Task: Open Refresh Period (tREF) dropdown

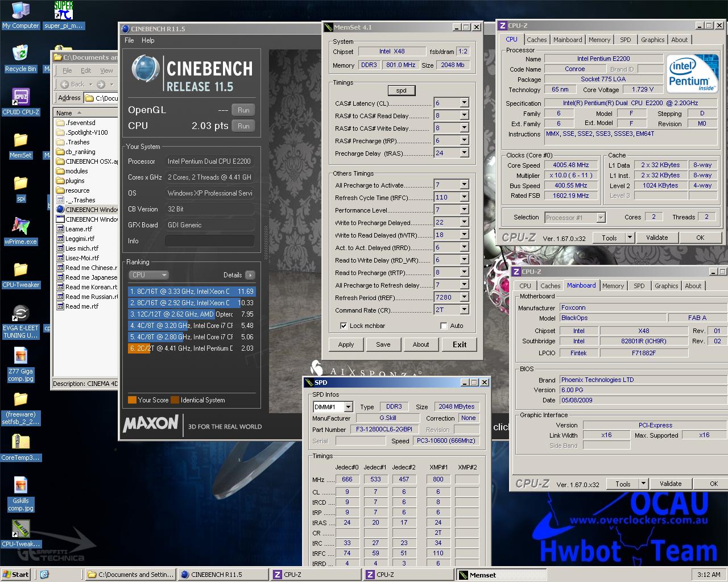Action: (x=464, y=297)
